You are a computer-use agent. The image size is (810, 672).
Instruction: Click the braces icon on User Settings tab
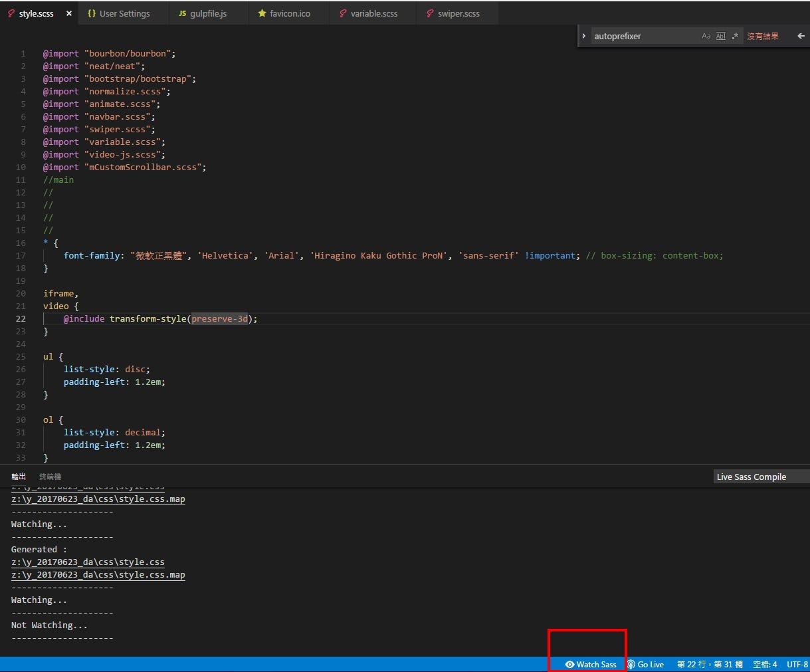(x=92, y=13)
